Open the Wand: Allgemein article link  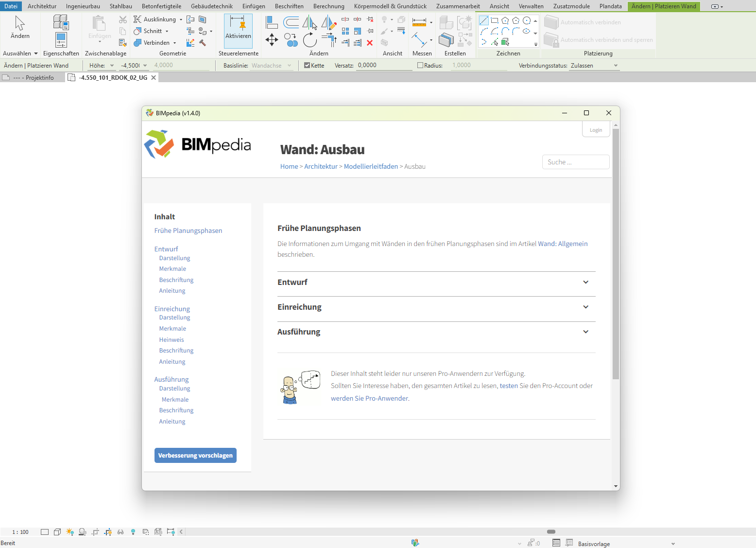coord(563,244)
